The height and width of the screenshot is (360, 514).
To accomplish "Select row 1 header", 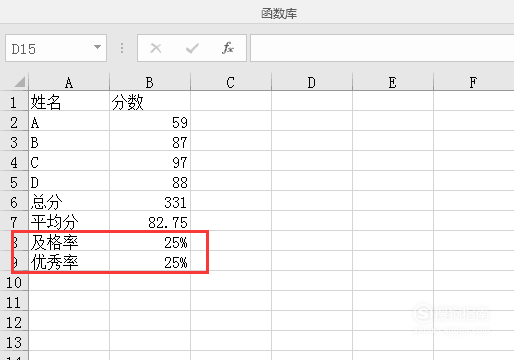I will coord(14,101).
